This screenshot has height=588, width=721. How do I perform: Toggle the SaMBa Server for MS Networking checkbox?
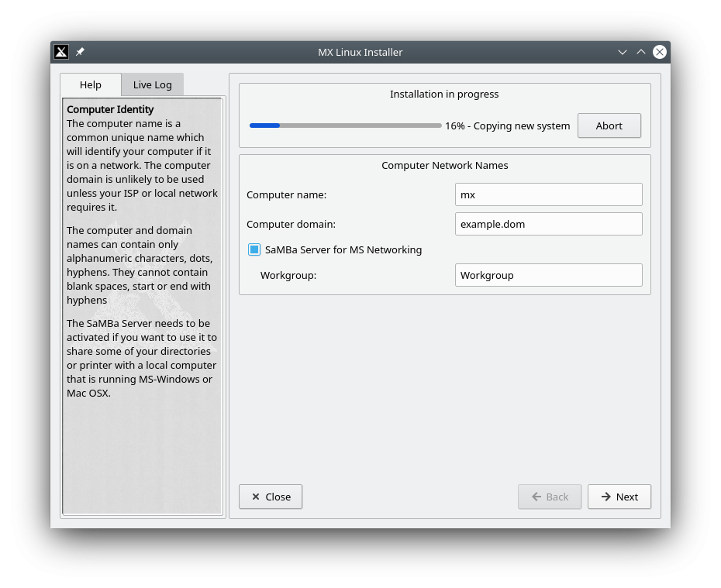point(254,249)
